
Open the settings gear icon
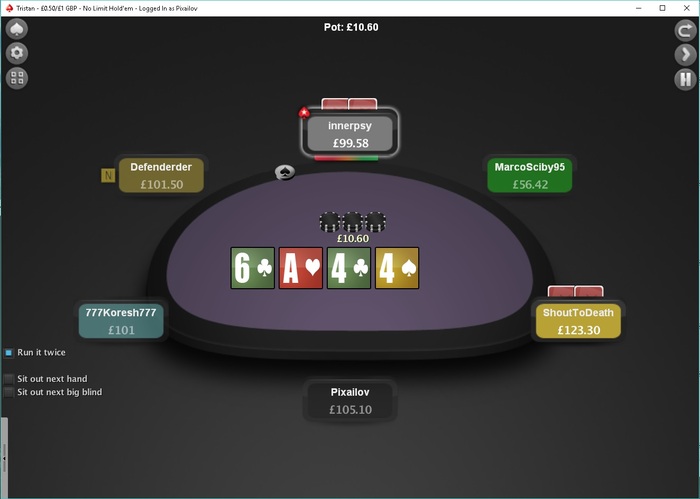(x=17, y=54)
